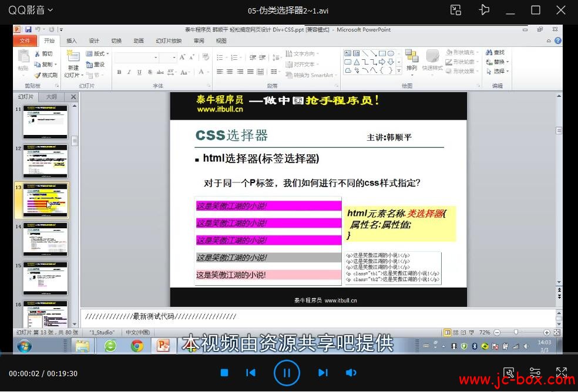Click 重设 to reset the slide

click(96, 65)
